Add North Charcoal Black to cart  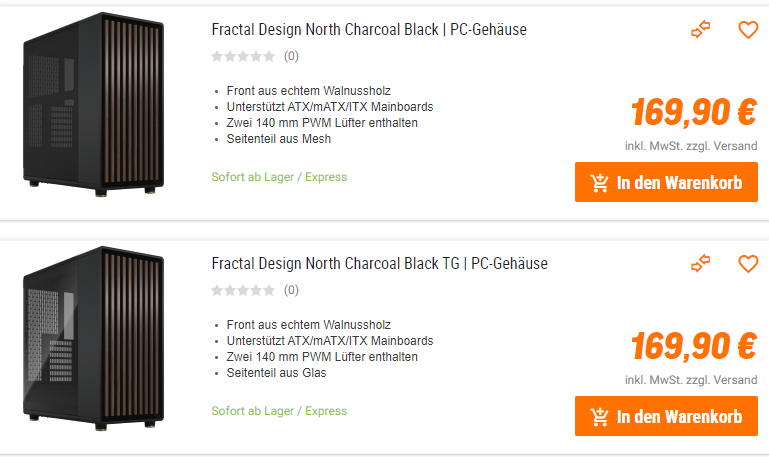click(666, 183)
